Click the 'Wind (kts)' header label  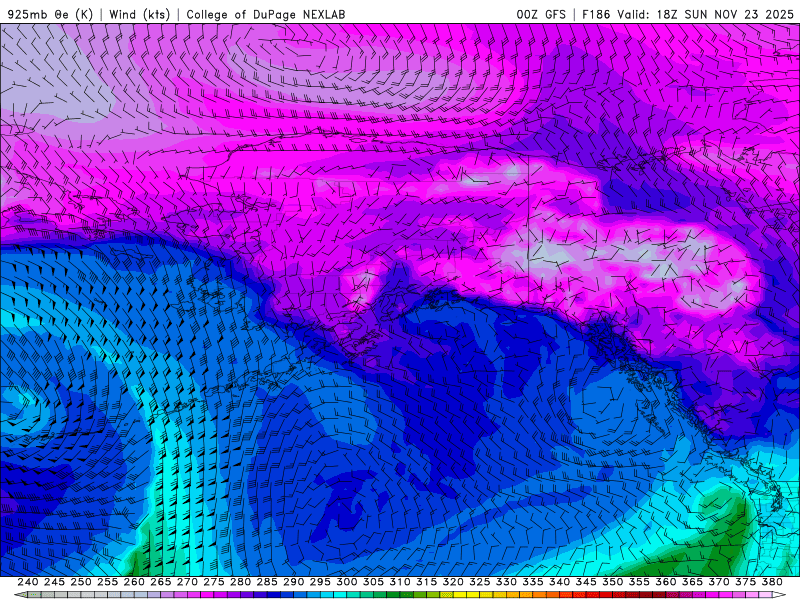[x=140, y=14]
